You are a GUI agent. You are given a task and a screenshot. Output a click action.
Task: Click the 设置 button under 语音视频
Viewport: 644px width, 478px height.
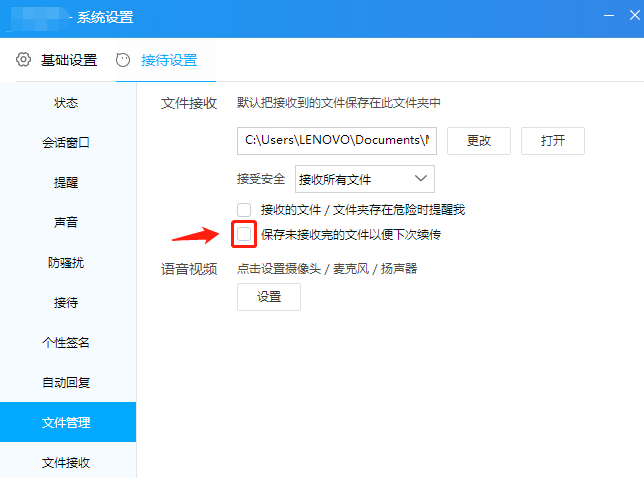(x=269, y=297)
